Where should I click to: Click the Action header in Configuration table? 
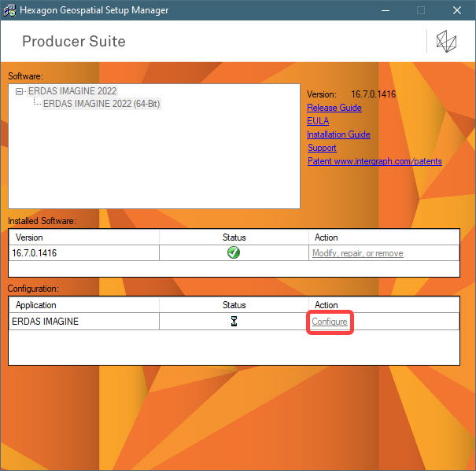click(384, 305)
